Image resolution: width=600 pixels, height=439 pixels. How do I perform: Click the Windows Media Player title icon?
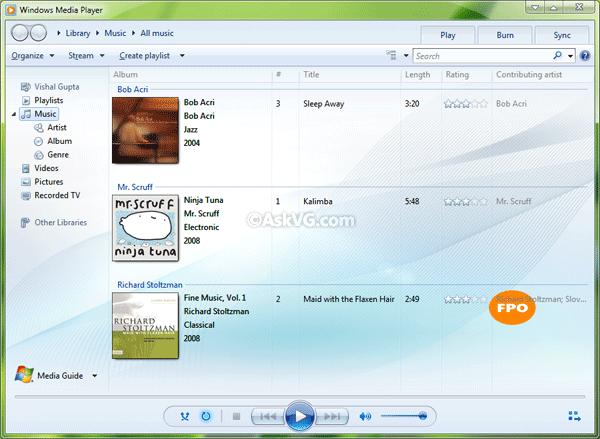[x=10, y=10]
